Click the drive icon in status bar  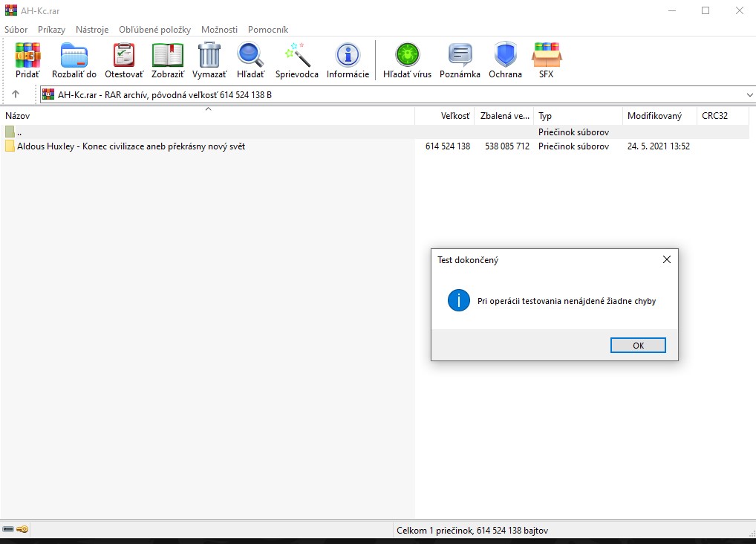[x=8, y=530]
